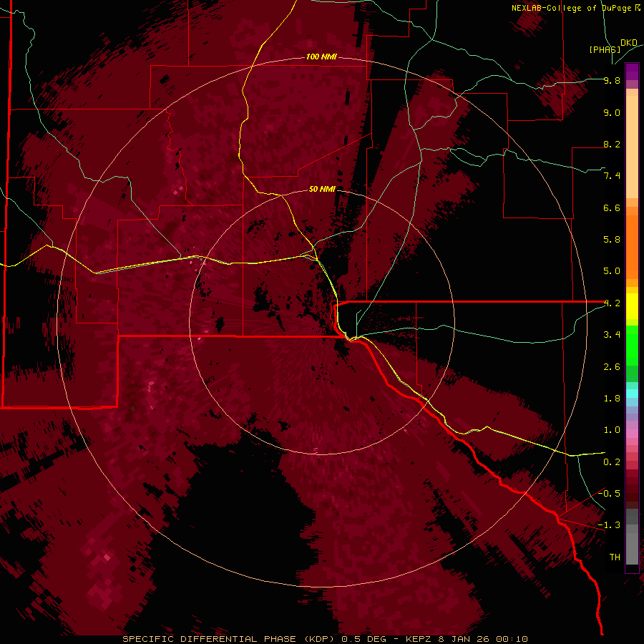Image resolution: width=644 pixels, height=644 pixels.
Task: Click the NEXLAB-College of DuPage credit text
Action: coord(576,8)
